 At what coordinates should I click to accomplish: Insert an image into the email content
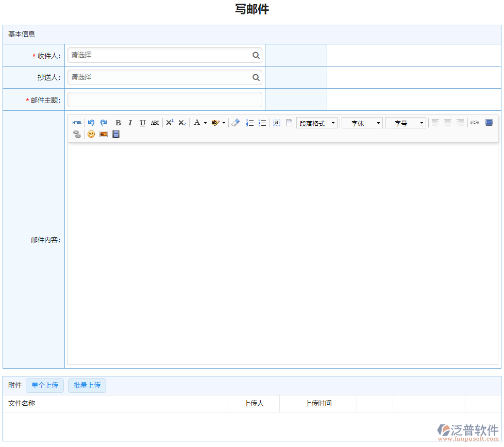click(104, 134)
